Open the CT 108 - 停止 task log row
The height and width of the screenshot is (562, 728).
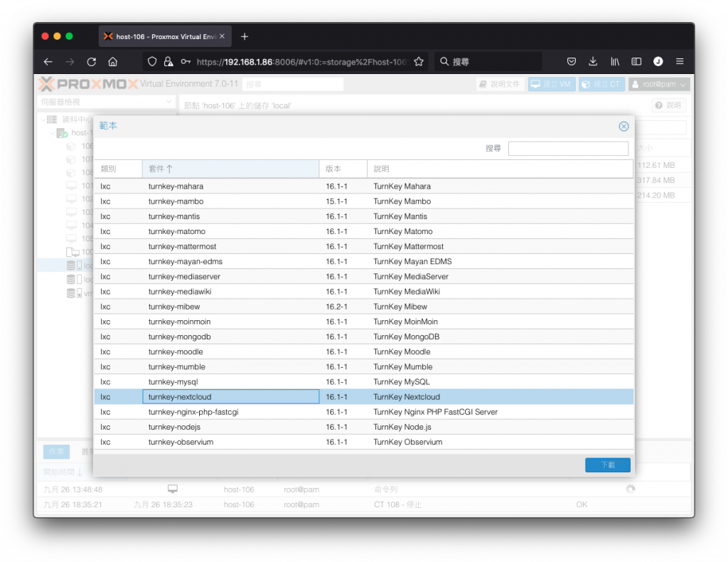(x=363, y=505)
